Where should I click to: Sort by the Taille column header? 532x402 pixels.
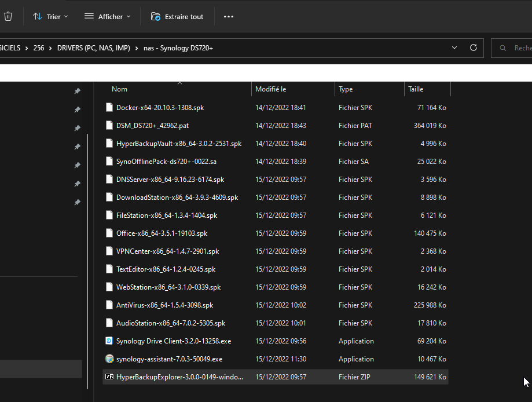416,89
